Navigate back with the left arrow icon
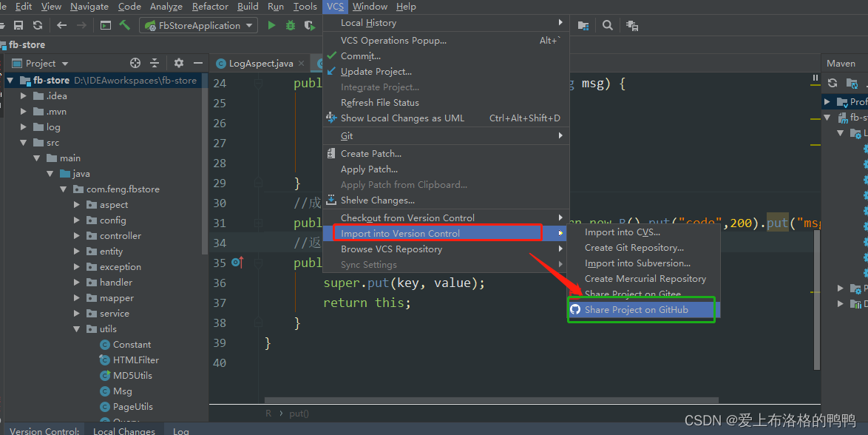The image size is (868, 435). 61,25
